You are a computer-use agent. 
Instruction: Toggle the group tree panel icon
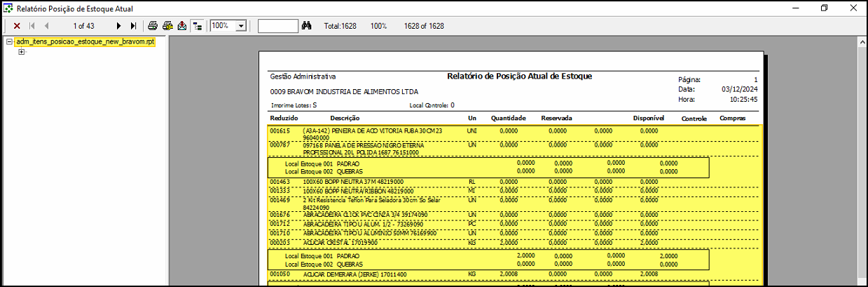coord(198,26)
